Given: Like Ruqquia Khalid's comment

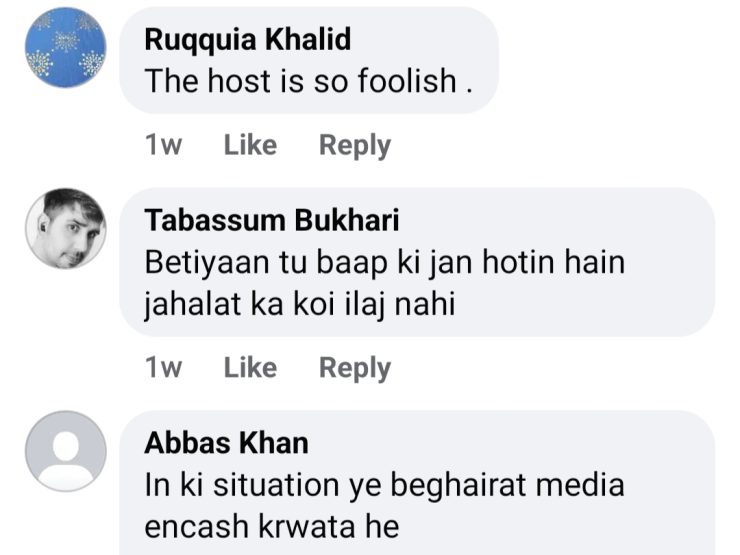Looking at the screenshot, I should [x=250, y=146].
